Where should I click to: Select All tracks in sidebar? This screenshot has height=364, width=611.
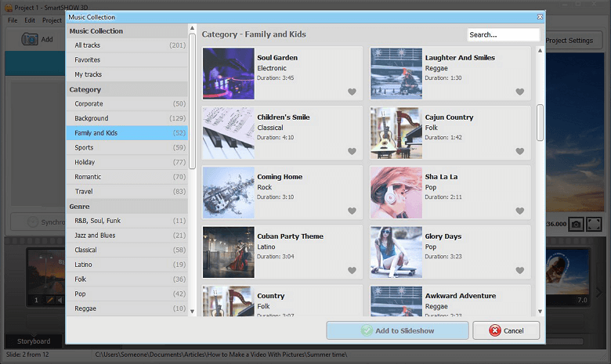point(127,45)
